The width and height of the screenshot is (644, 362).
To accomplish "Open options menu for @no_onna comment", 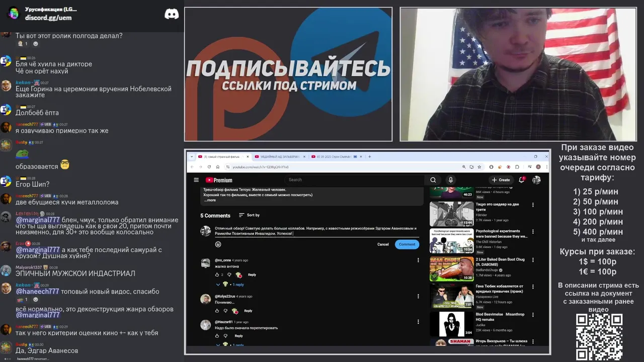I will pyautogui.click(x=418, y=260).
